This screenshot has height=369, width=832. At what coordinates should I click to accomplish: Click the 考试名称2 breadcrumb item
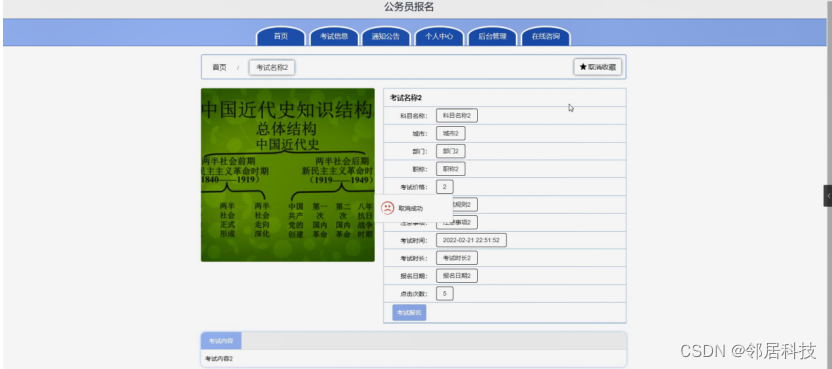272,67
